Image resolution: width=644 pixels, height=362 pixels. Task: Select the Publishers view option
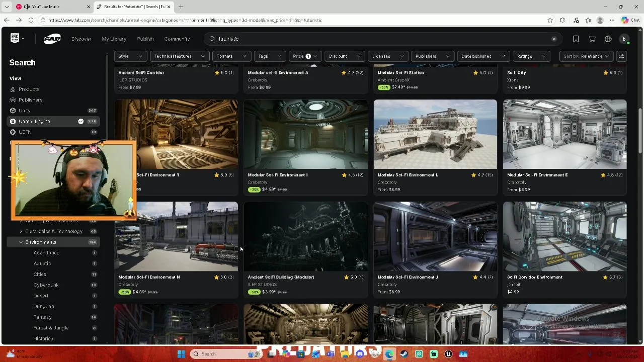pos(30,100)
